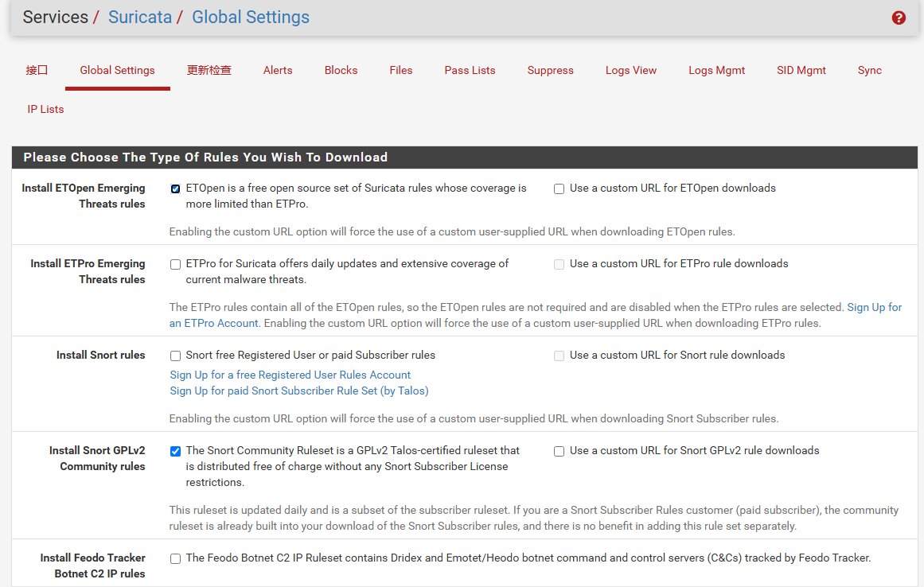
Task: Open the Pass Lists tab
Action: coord(470,70)
